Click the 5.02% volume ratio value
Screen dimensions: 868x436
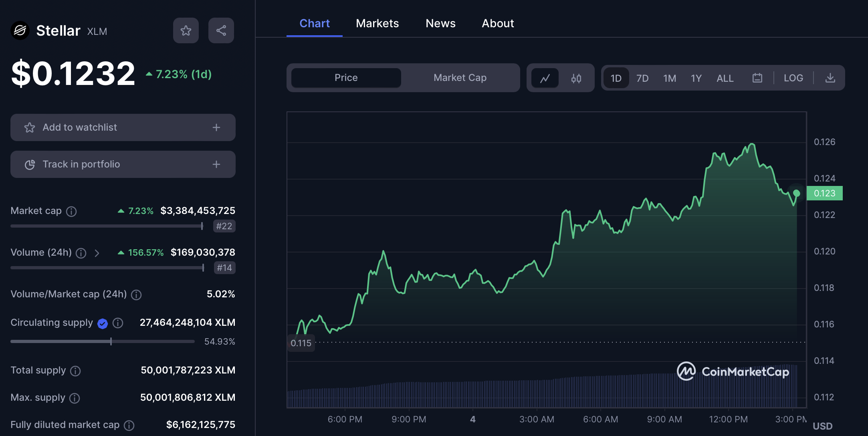pyautogui.click(x=221, y=294)
